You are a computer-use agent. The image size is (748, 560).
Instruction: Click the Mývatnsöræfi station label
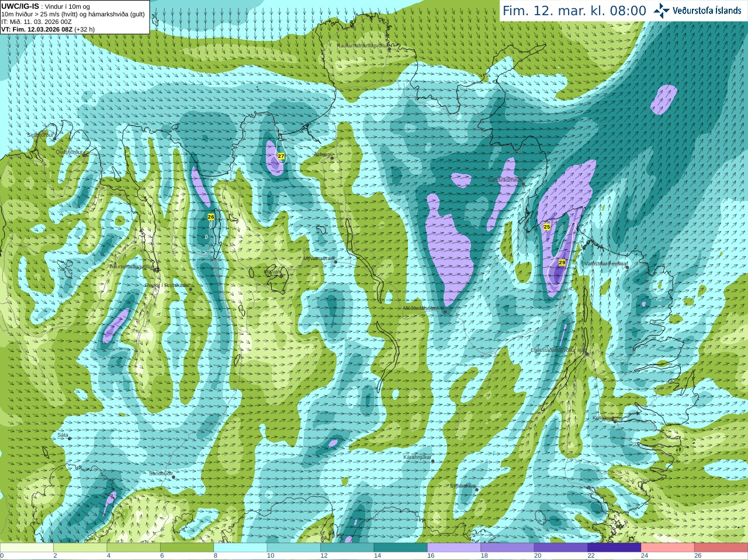pos(319,258)
